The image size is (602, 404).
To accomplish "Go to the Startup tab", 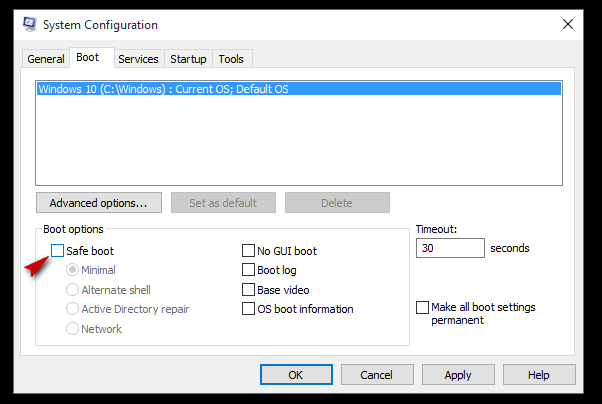I will [188, 59].
